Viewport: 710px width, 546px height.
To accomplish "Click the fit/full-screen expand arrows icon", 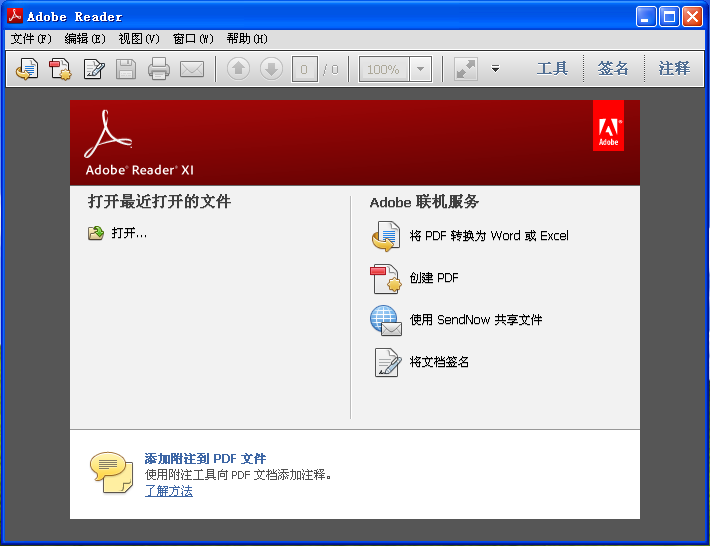I will [x=465, y=69].
